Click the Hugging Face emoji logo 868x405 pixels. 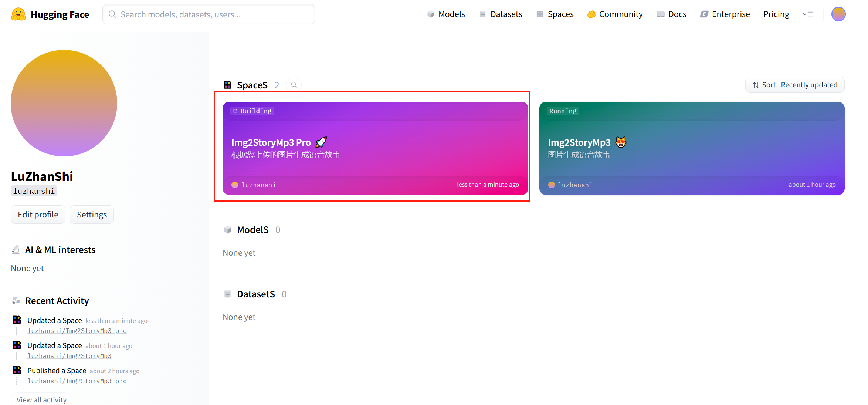point(18,14)
